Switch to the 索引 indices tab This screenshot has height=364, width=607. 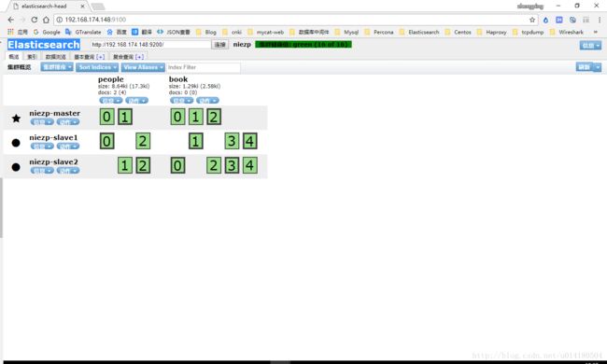click(32, 57)
